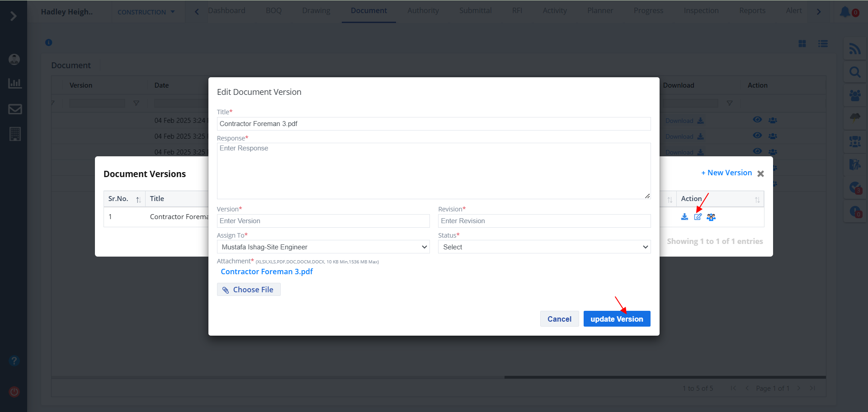Open the Status Select dropdown

[x=544, y=247]
